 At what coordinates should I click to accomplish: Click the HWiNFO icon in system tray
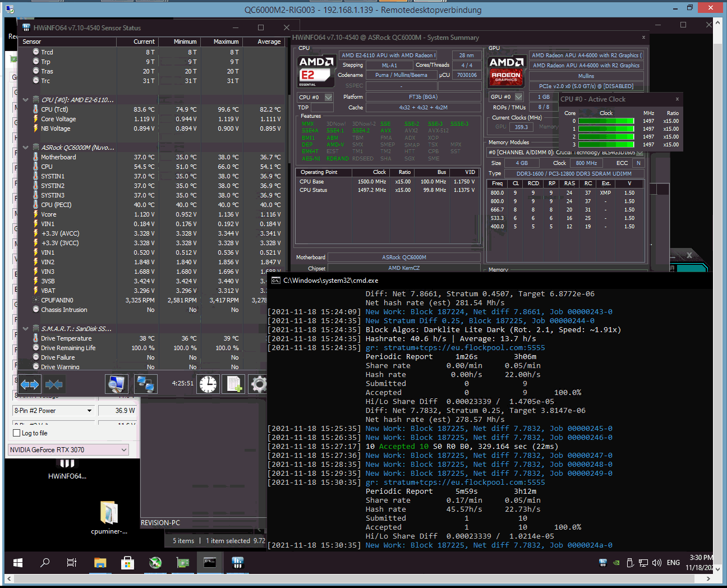coord(603,563)
